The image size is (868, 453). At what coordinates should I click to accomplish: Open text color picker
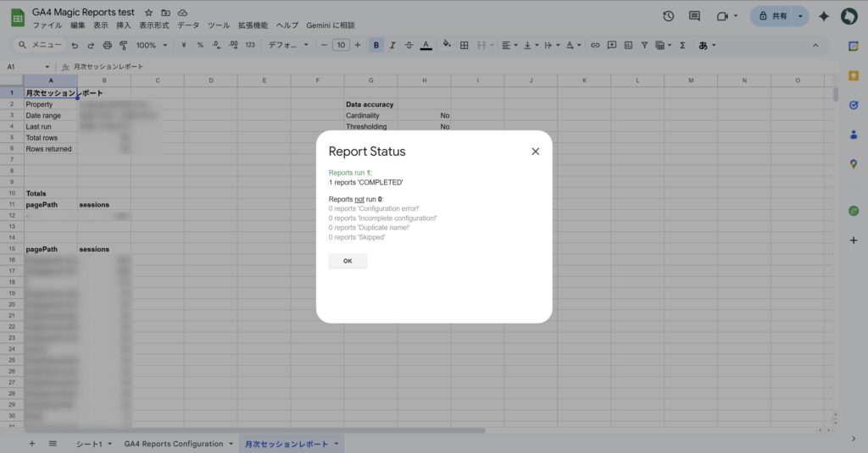pos(426,46)
